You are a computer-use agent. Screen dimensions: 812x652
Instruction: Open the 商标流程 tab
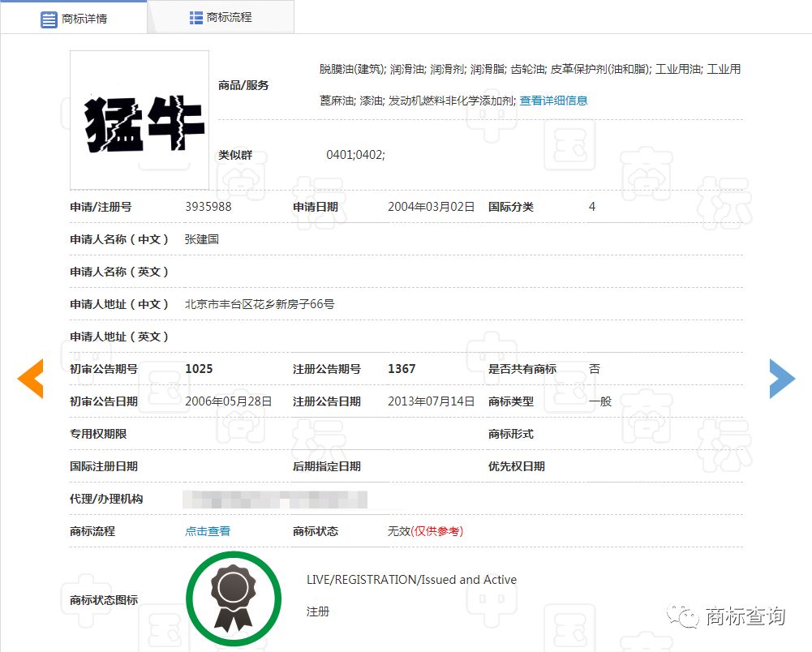pos(221,18)
